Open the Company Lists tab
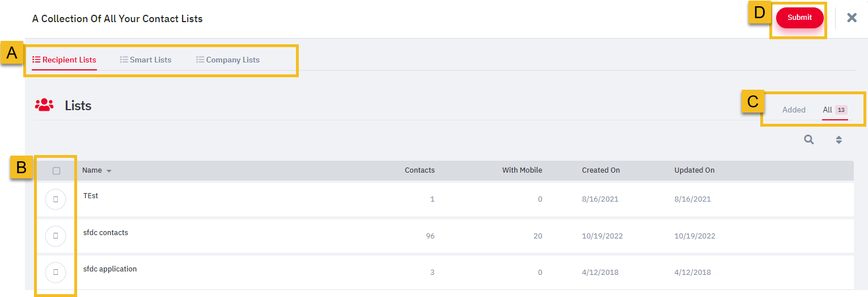Viewport: 868px width, 297px height. tap(228, 60)
